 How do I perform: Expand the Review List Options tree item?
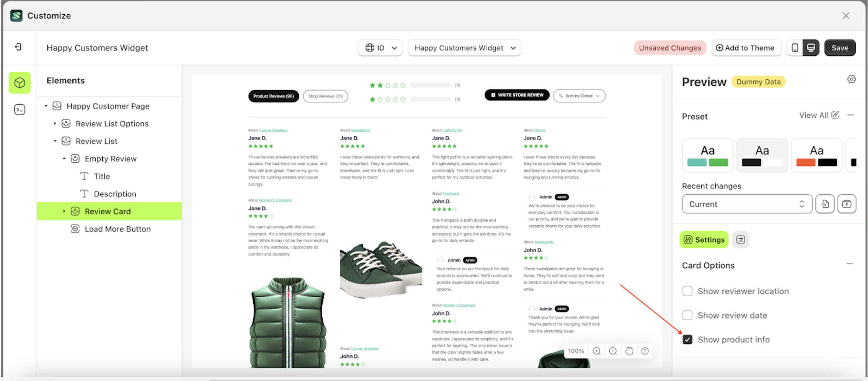pyautogui.click(x=55, y=123)
